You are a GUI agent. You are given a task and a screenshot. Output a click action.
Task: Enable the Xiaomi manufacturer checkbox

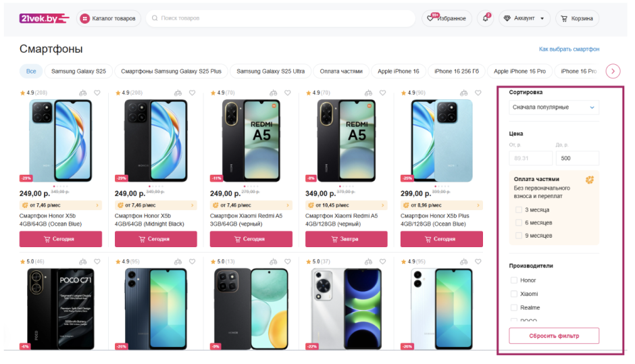coord(514,294)
